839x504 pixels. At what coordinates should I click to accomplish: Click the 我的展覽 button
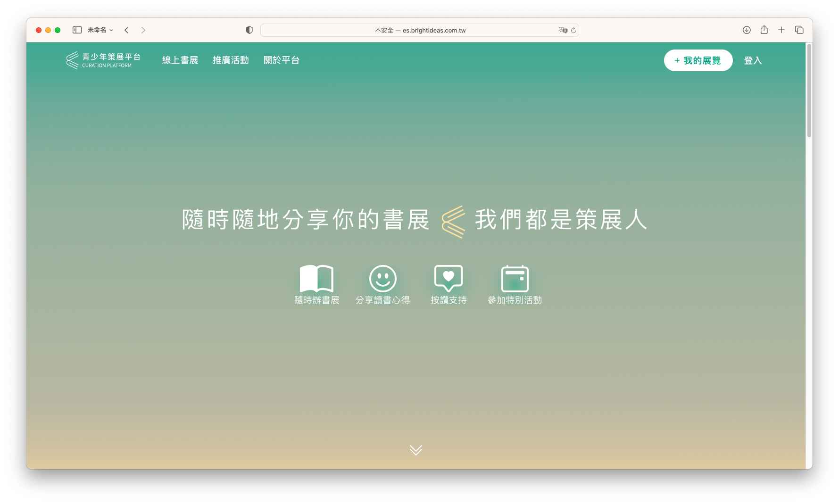click(698, 60)
